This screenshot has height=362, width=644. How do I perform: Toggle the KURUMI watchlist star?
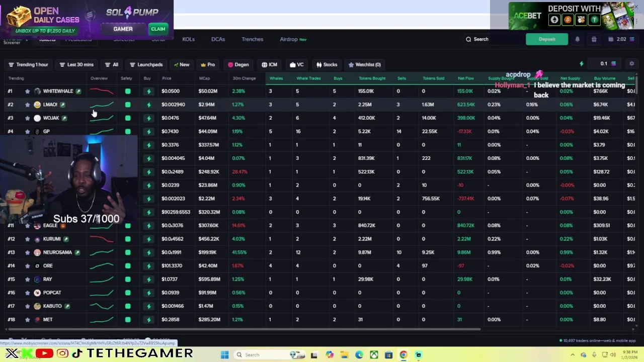pos(27,239)
